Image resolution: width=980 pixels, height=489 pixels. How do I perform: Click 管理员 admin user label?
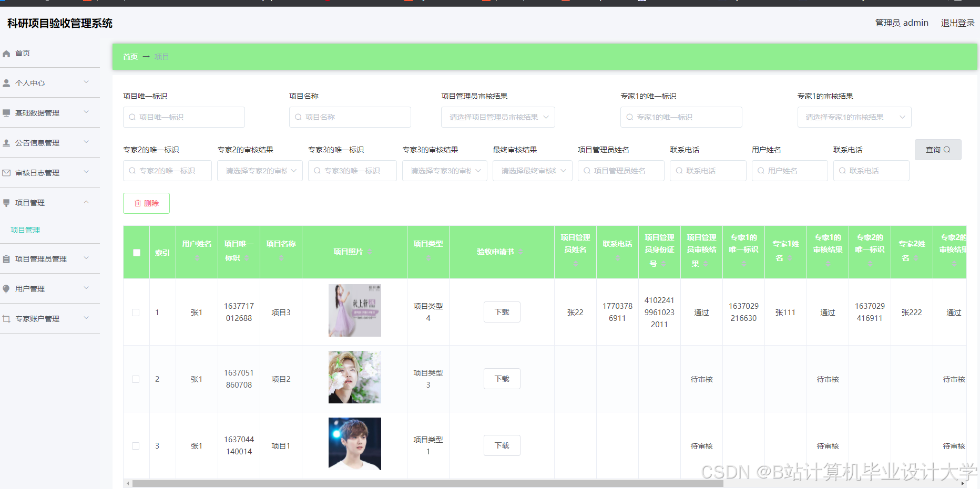(902, 23)
